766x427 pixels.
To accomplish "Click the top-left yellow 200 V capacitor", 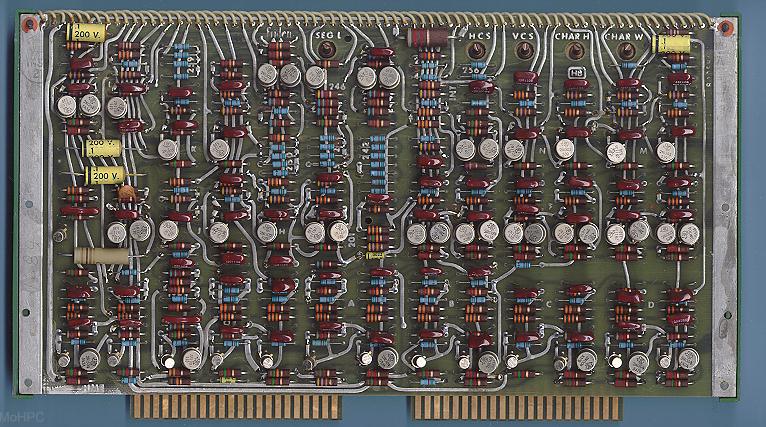I will click(84, 33).
